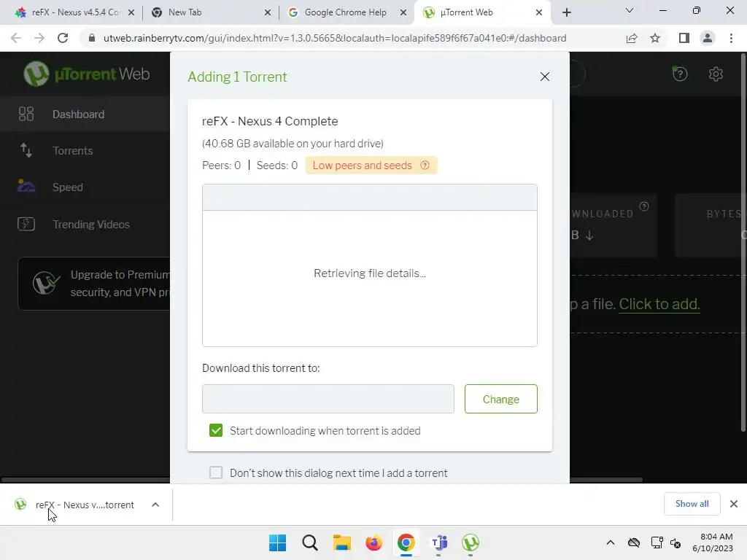Click the Upgrade to Premium banner
This screenshot has width=747, height=560.
click(x=94, y=284)
